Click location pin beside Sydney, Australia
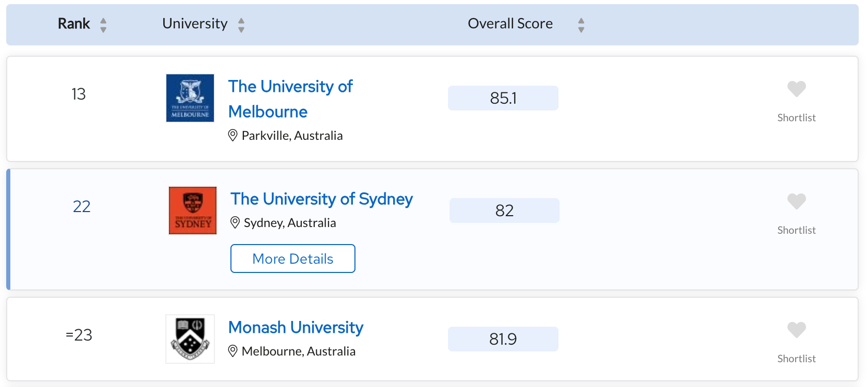Screen dimensions: 868x387 (235, 222)
